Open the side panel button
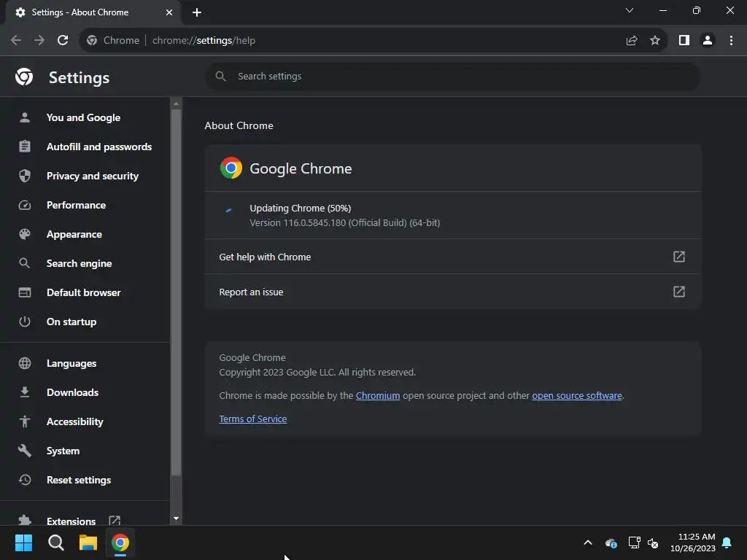Viewport: 747px width, 560px height. (x=684, y=41)
